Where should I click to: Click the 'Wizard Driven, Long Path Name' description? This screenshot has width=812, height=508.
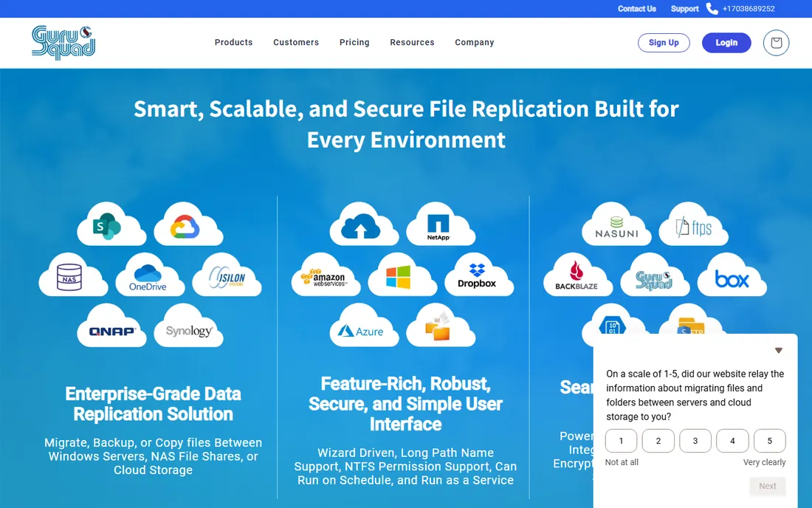[405, 467]
